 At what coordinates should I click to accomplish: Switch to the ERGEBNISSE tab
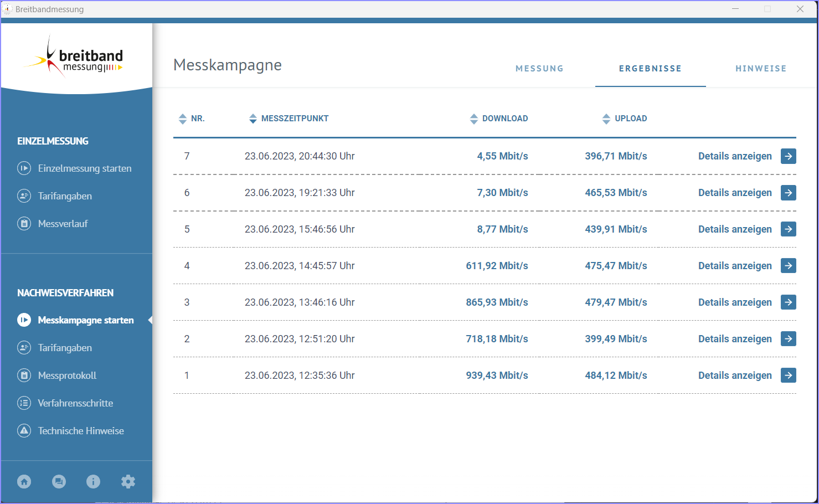tap(650, 69)
